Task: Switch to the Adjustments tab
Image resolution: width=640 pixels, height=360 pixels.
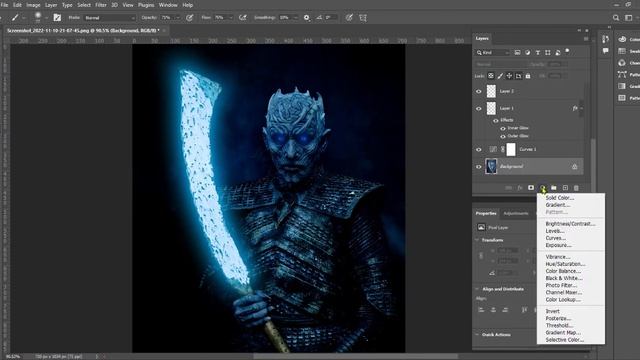Action: [516, 213]
